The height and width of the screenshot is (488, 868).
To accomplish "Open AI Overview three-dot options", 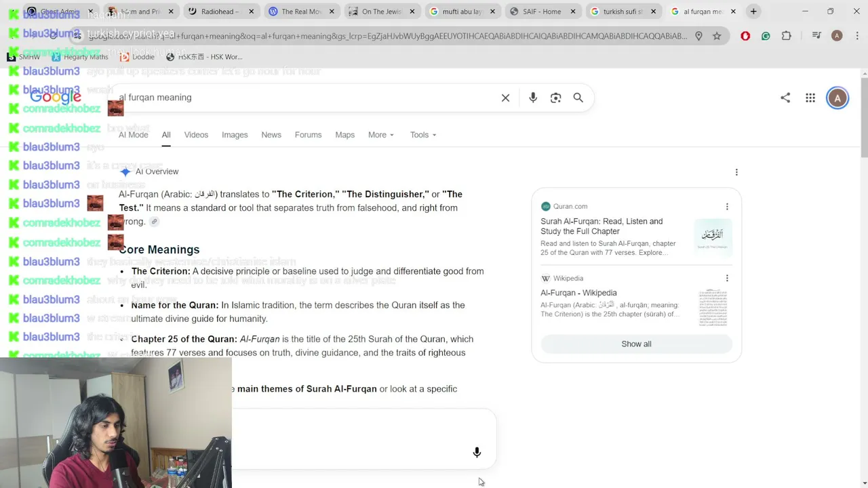I will coord(736,172).
